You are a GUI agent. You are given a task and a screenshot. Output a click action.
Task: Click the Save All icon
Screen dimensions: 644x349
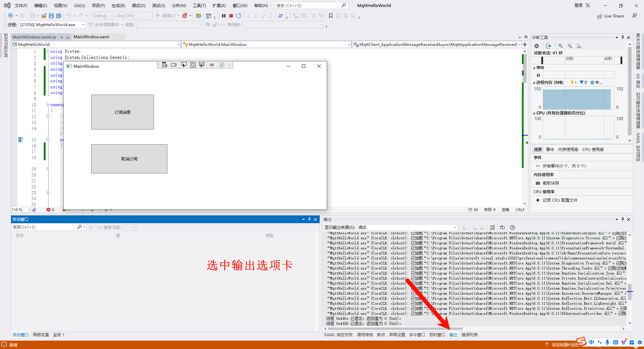59,15
